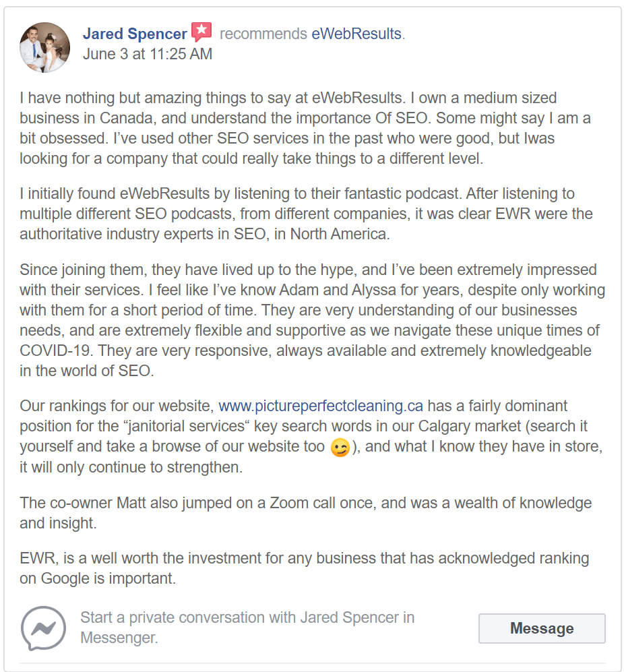Screen dimensions: 624x672
Task: Click the red star recommendation badge
Action: [x=201, y=32]
